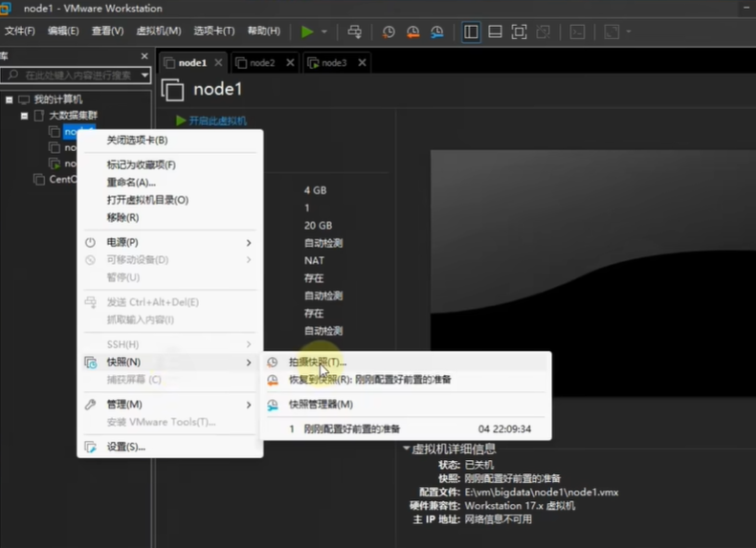Image resolution: width=756 pixels, height=548 pixels.
Task: Click the config path E:\vm\bigdata\node1\node1.vmx
Action: [x=542, y=493]
